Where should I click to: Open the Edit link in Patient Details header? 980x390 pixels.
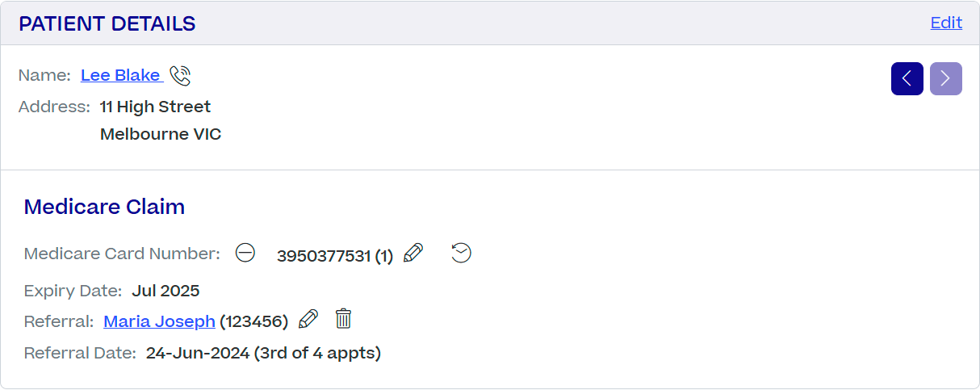click(946, 23)
